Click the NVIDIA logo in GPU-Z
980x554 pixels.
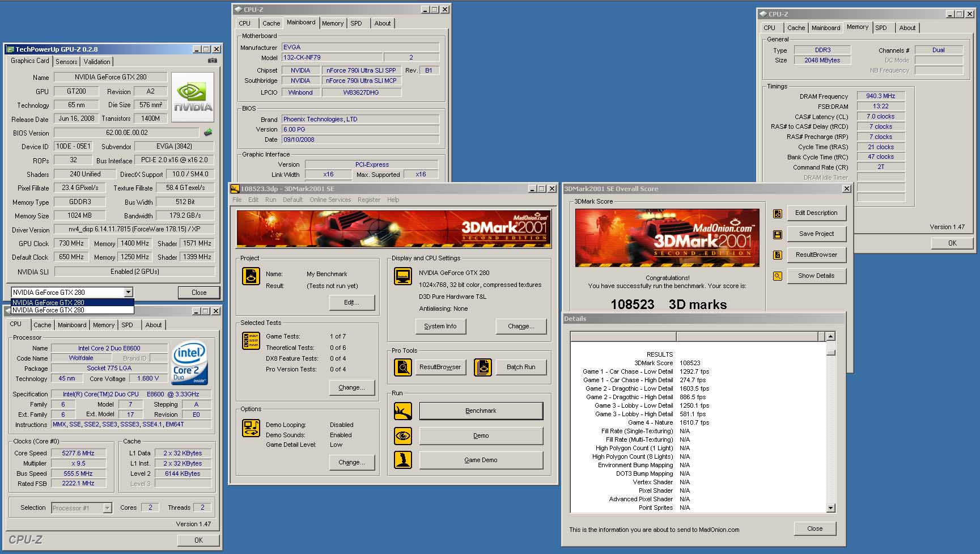(x=193, y=98)
